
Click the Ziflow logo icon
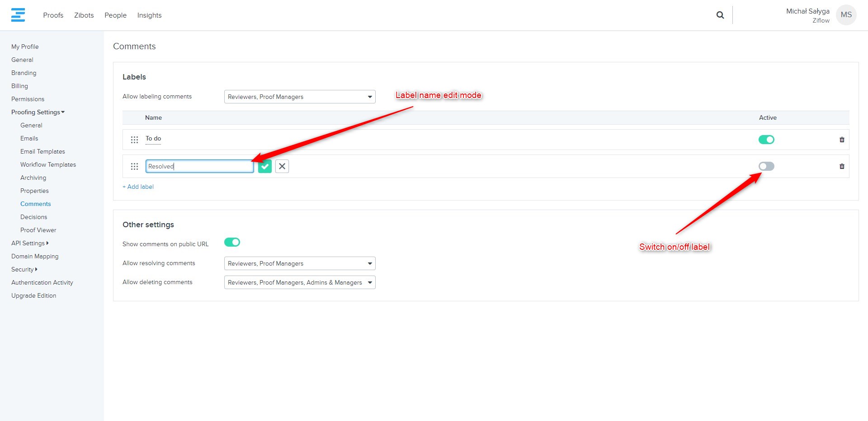point(18,15)
